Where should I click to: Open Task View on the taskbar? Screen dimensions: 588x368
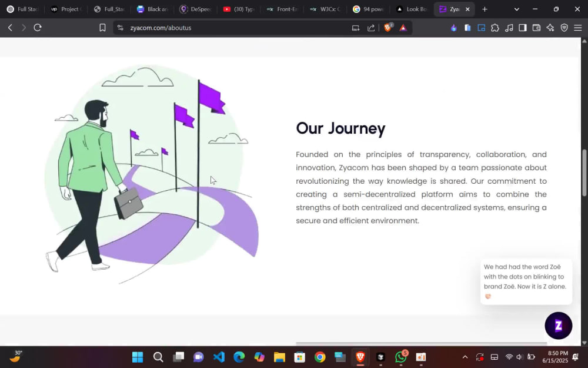click(x=179, y=357)
